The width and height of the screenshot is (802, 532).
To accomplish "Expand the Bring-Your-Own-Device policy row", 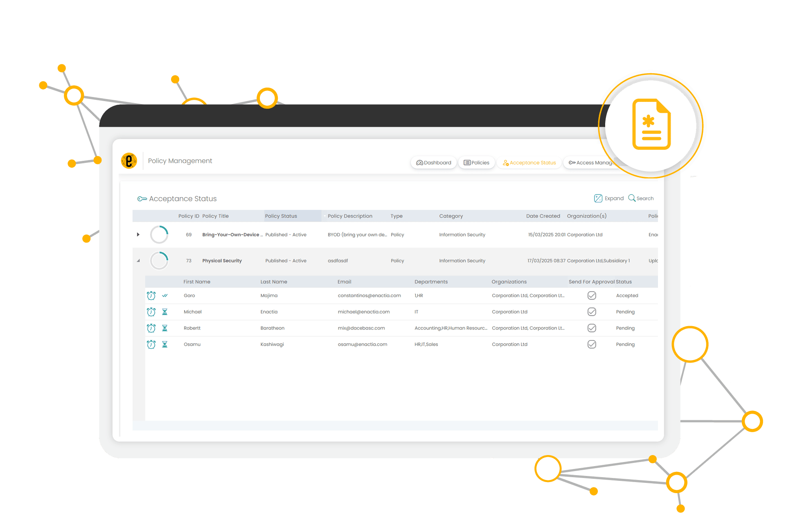I will (x=138, y=234).
